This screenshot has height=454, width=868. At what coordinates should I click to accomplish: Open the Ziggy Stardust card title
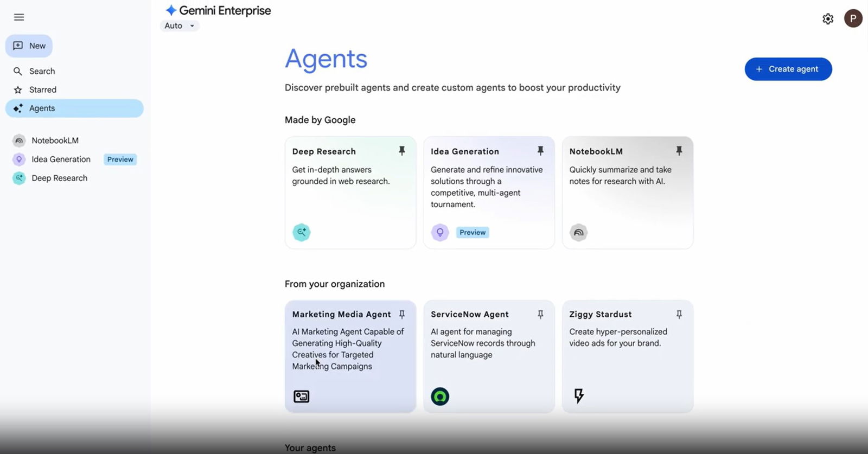[601, 314]
